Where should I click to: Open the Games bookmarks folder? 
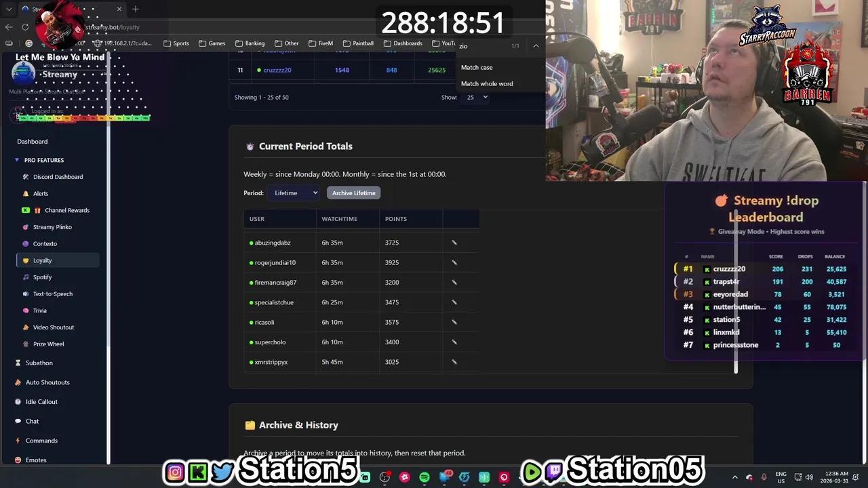point(212,43)
